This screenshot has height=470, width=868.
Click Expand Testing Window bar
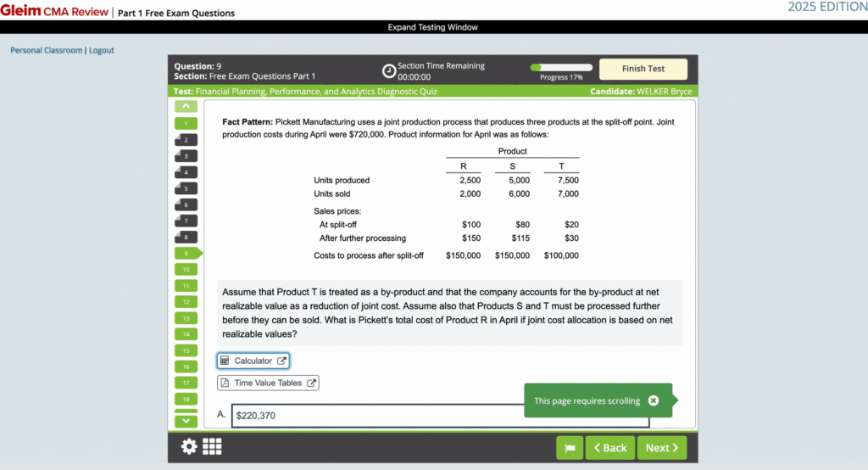pyautogui.click(x=432, y=27)
